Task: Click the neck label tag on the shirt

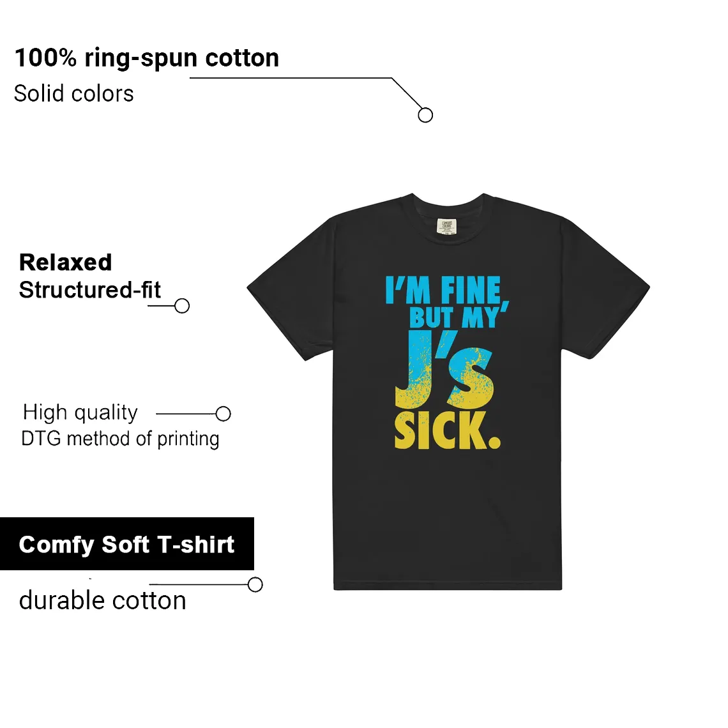Action: coord(446,226)
